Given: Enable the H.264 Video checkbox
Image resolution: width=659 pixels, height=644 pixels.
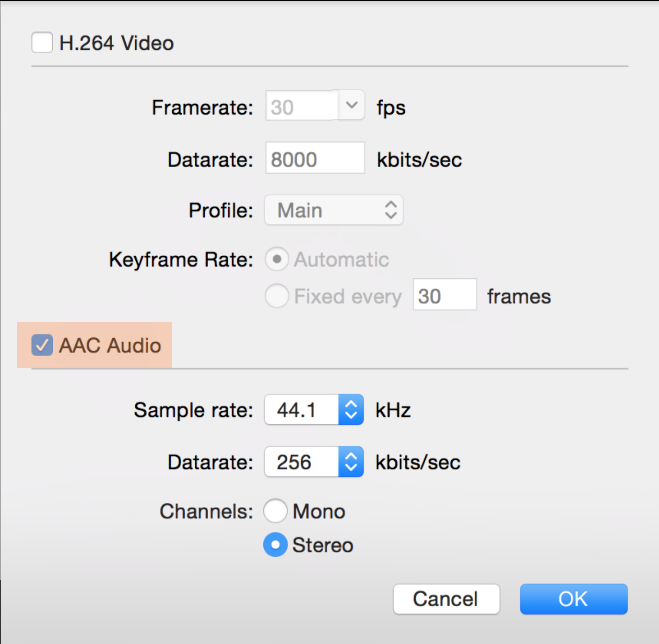Looking at the screenshot, I should click(42, 43).
